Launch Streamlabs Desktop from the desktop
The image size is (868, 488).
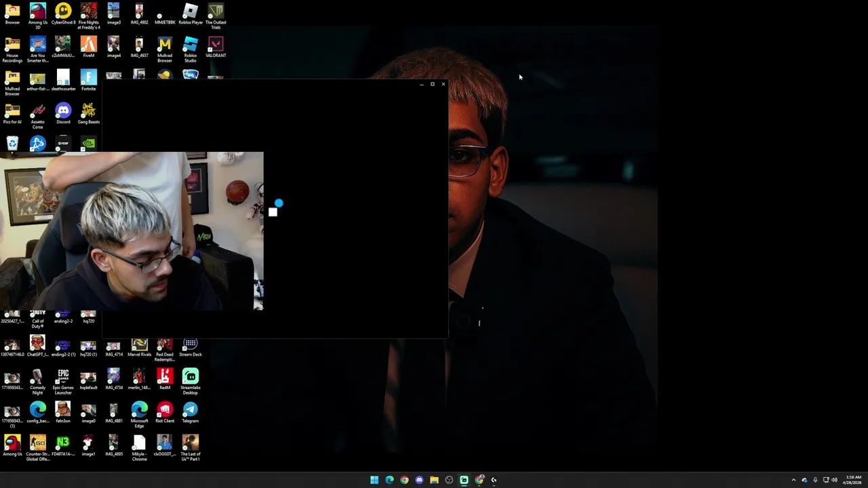191,382
